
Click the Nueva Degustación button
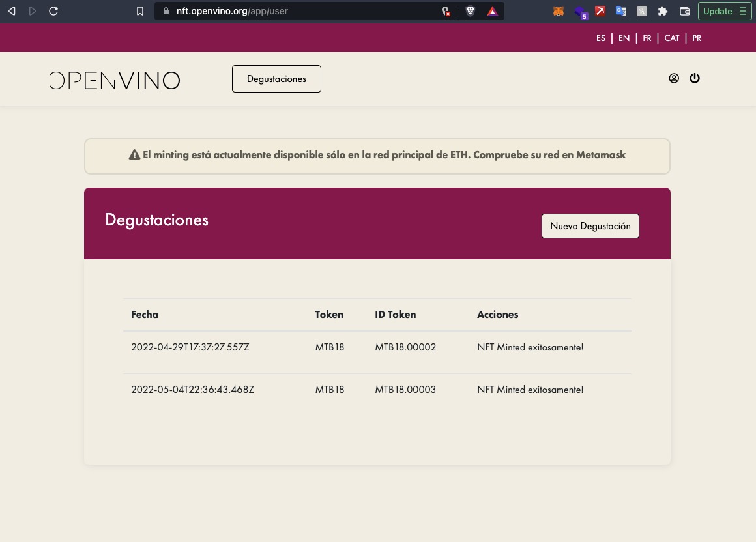[x=590, y=226]
